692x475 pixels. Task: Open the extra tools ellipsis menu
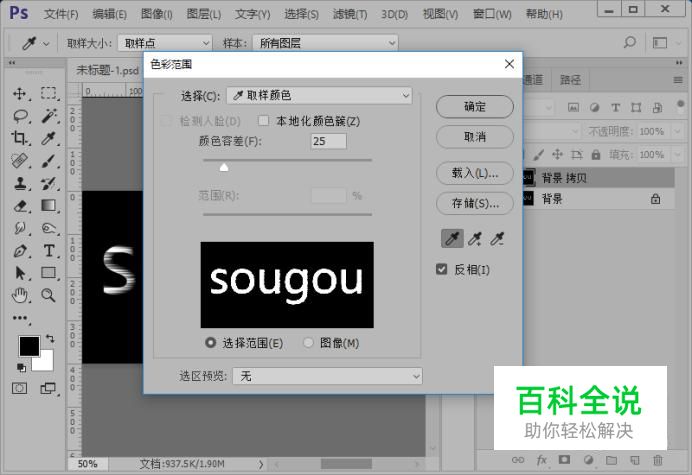[20, 318]
